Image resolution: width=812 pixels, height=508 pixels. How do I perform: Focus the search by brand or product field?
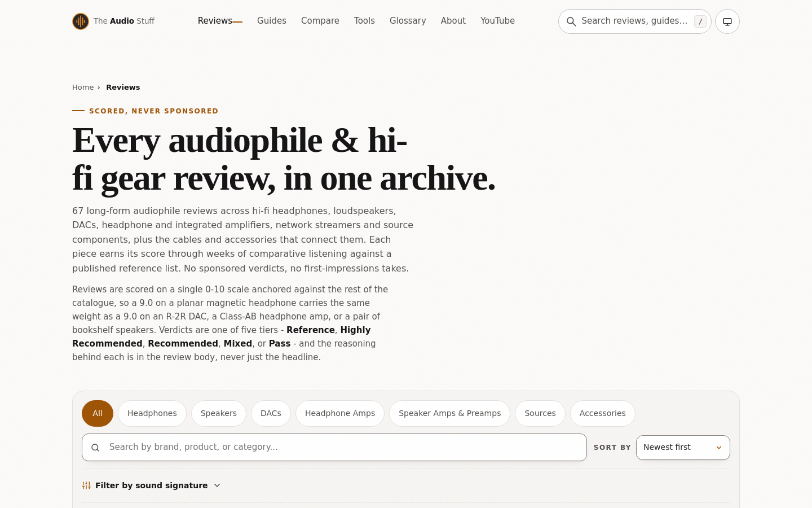coord(334,448)
